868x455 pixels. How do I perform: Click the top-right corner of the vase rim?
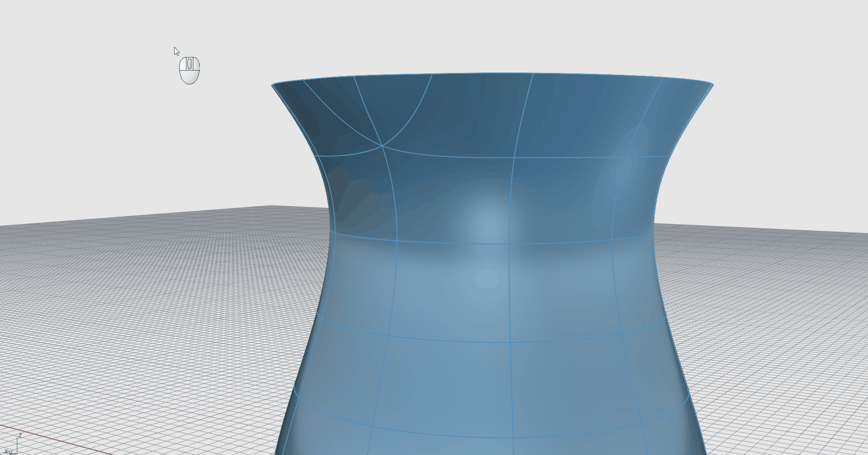[713, 85]
